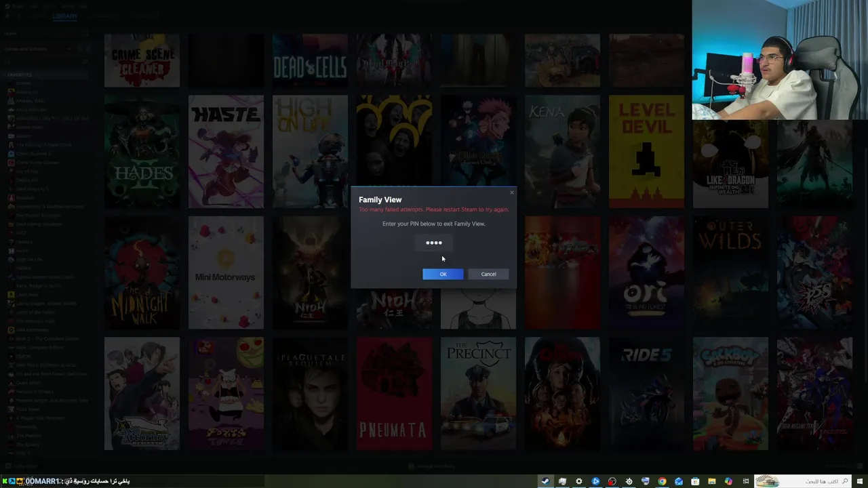The height and width of the screenshot is (488, 868).
Task: Select the Mini Motorways game cover
Action: click(x=226, y=272)
